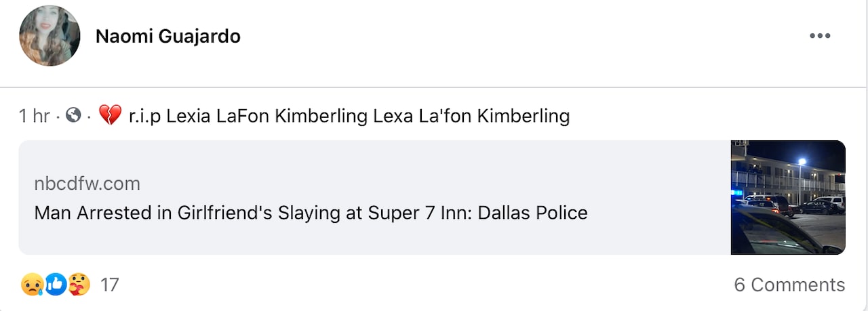The image size is (868, 311).
Task: Click the sad reaction emoji
Action: pos(32,285)
